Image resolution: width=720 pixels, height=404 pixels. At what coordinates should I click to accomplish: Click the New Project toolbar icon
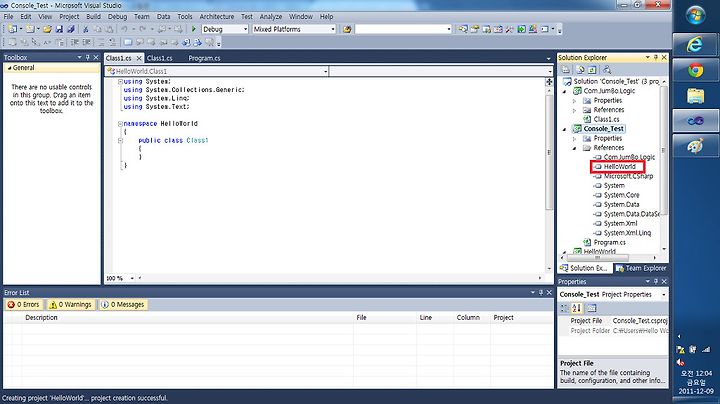click(x=13, y=29)
